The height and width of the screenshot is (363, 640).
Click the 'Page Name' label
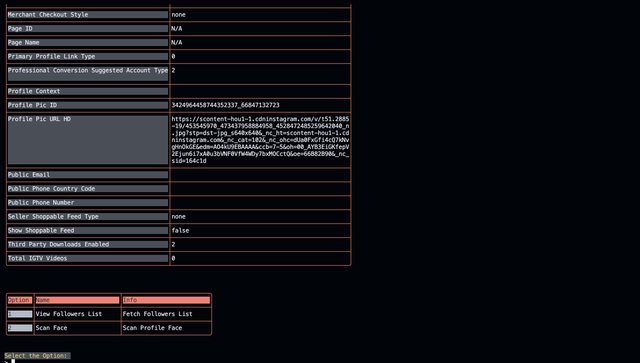point(24,42)
